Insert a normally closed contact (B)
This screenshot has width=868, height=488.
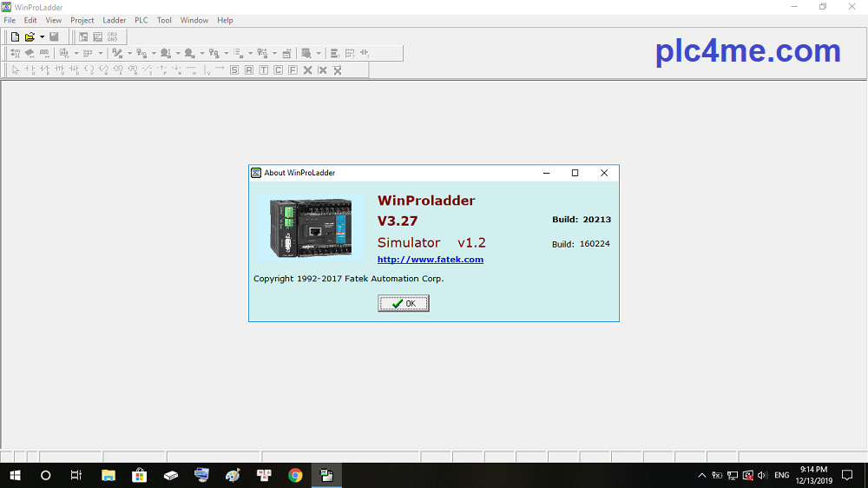point(45,69)
